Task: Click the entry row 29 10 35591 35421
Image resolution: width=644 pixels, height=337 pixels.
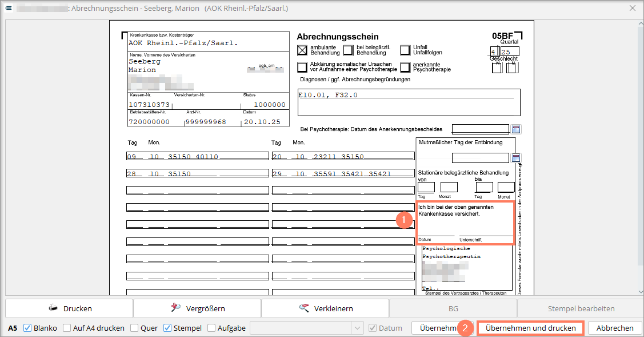Action: 343,173
